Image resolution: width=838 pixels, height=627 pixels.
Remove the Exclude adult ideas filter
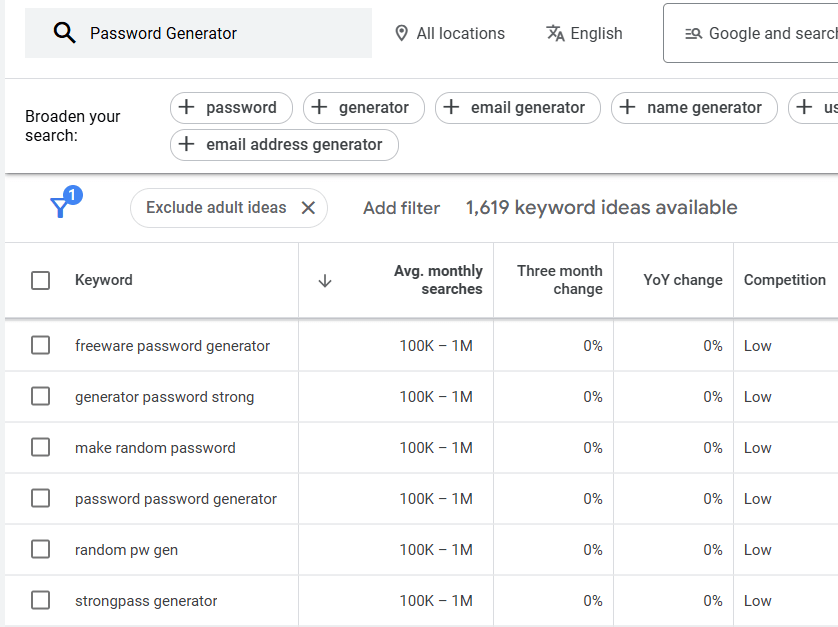click(x=308, y=207)
